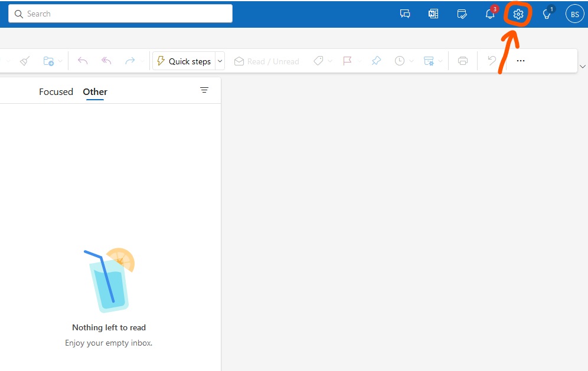Expand the Quick steps dropdown

(219, 61)
